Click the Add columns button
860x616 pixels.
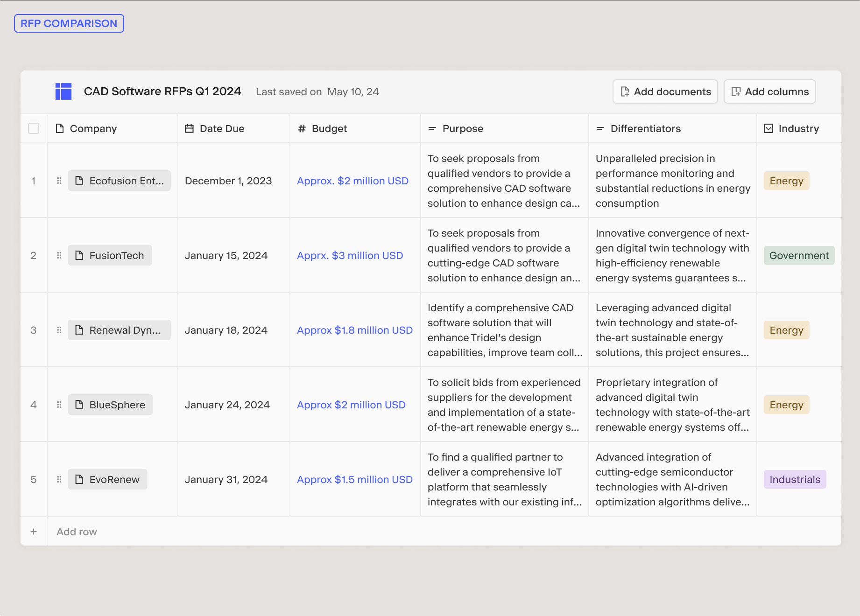[770, 91]
